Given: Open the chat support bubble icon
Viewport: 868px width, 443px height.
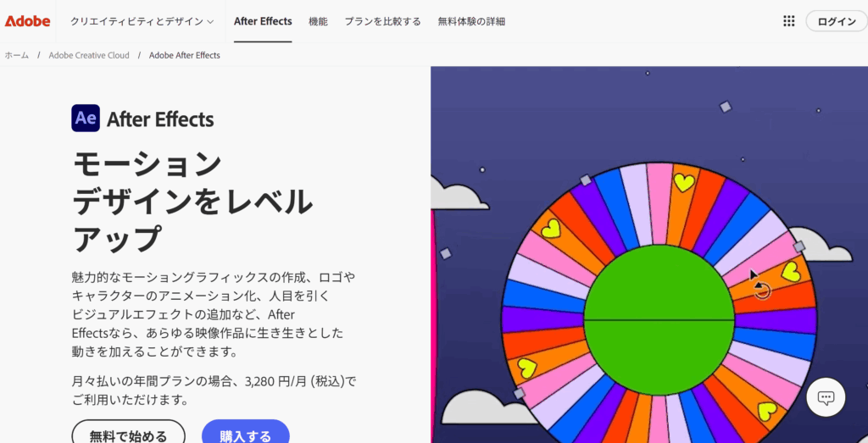Looking at the screenshot, I should [x=826, y=396].
